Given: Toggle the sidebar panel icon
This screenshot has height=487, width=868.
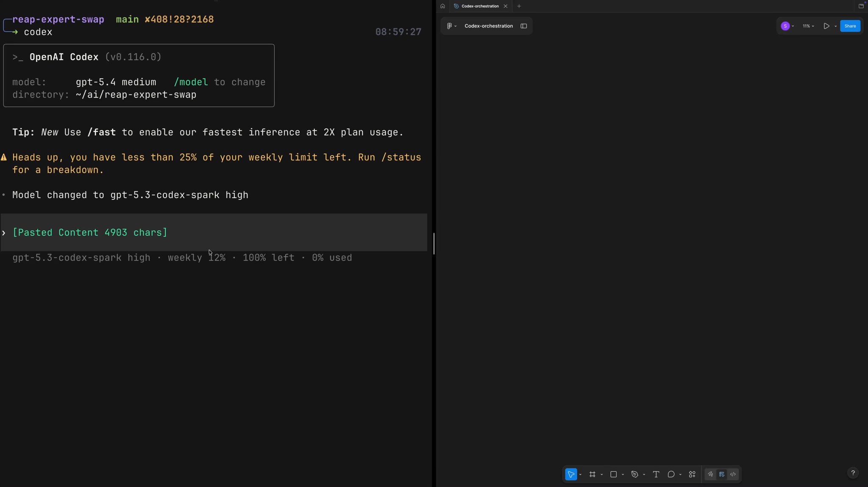Looking at the screenshot, I should [x=523, y=26].
